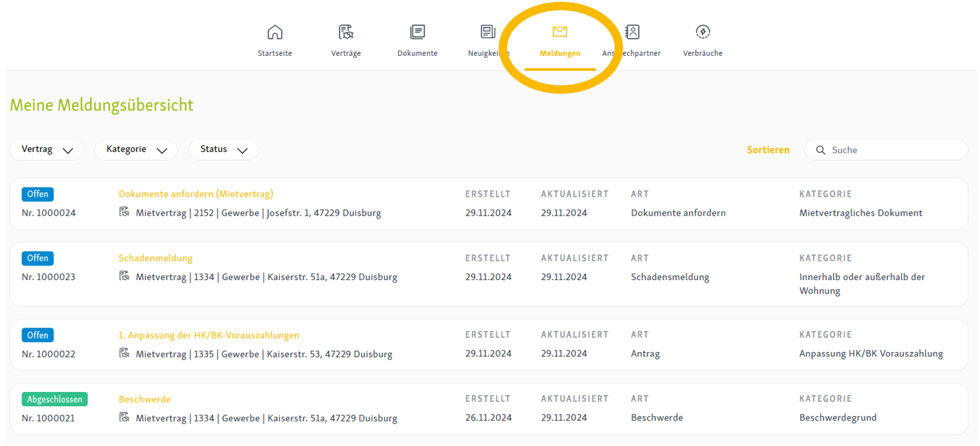The height and width of the screenshot is (446, 980).
Task: Open the Schadenmeldung message link
Action: [x=156, y=258]
